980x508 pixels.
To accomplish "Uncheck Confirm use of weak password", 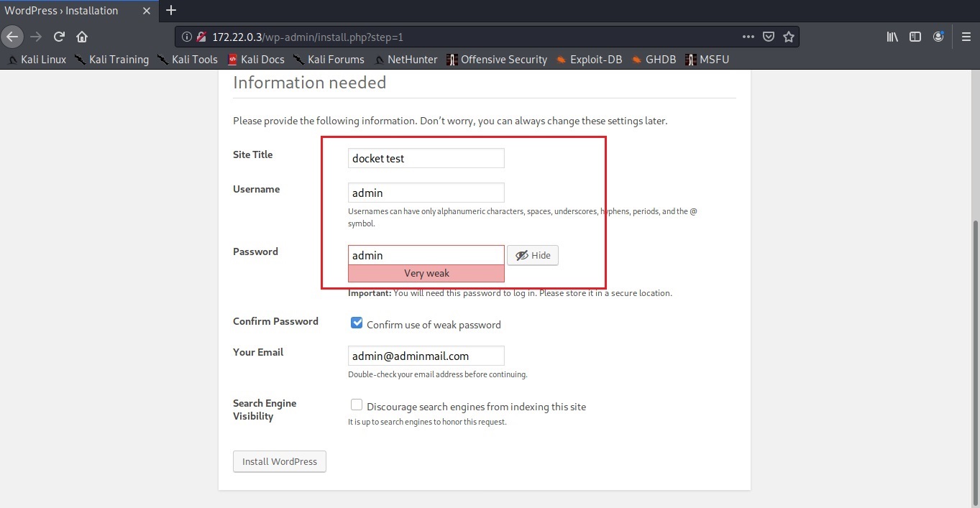I will 357,323.
